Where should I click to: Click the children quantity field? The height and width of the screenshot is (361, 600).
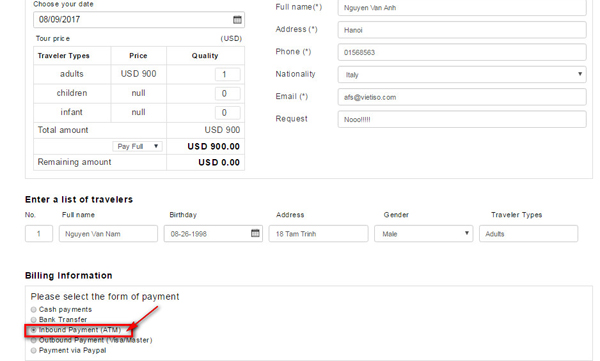click(228, 93)
